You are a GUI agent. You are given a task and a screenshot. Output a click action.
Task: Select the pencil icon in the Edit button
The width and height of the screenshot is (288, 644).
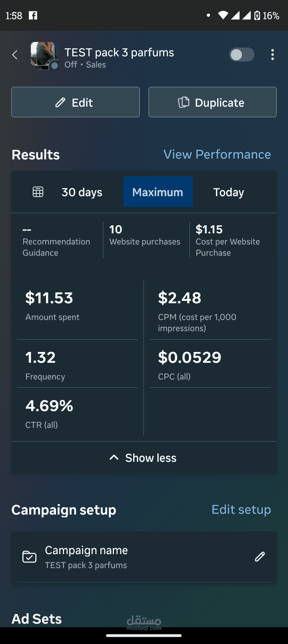60,102
